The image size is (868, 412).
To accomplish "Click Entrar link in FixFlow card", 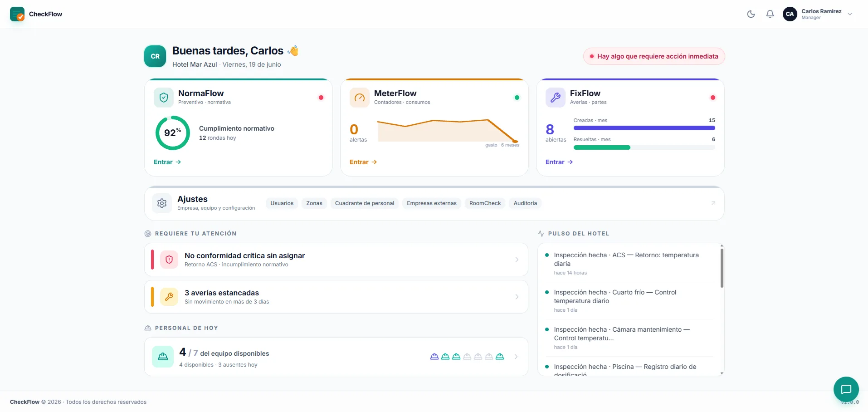I will tap(559, 162).
